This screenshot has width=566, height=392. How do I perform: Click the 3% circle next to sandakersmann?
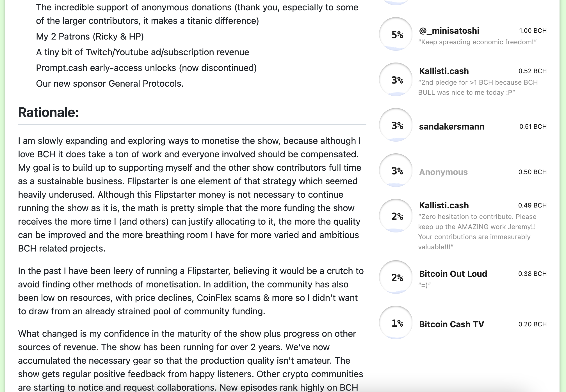coord(396,125)
